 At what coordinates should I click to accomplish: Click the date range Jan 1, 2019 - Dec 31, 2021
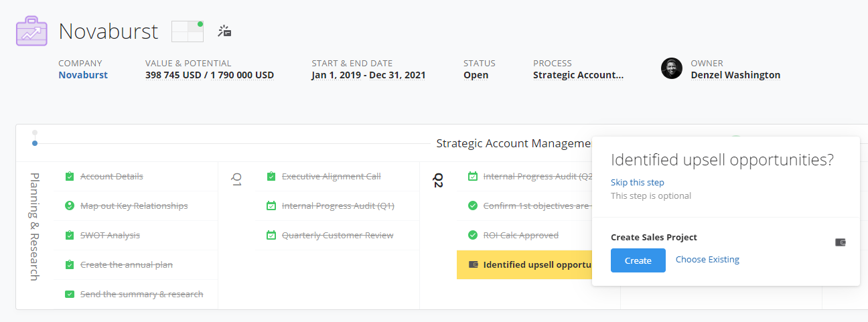(368, 75)
